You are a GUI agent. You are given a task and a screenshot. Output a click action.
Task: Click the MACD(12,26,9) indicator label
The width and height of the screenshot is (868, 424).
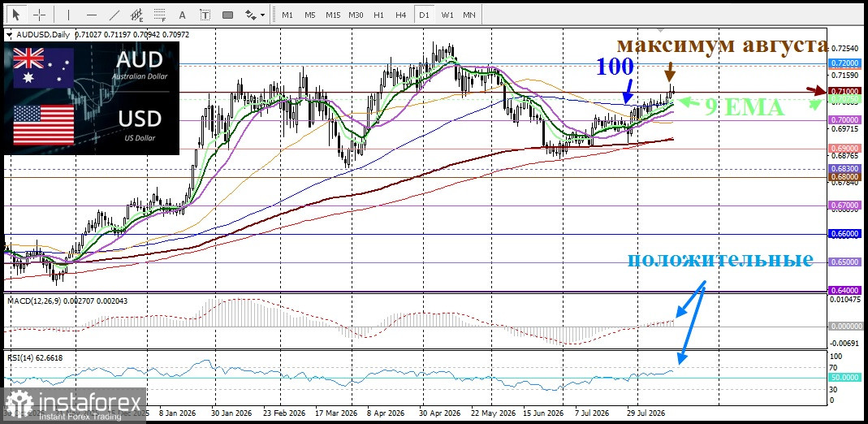coord(32,301)
